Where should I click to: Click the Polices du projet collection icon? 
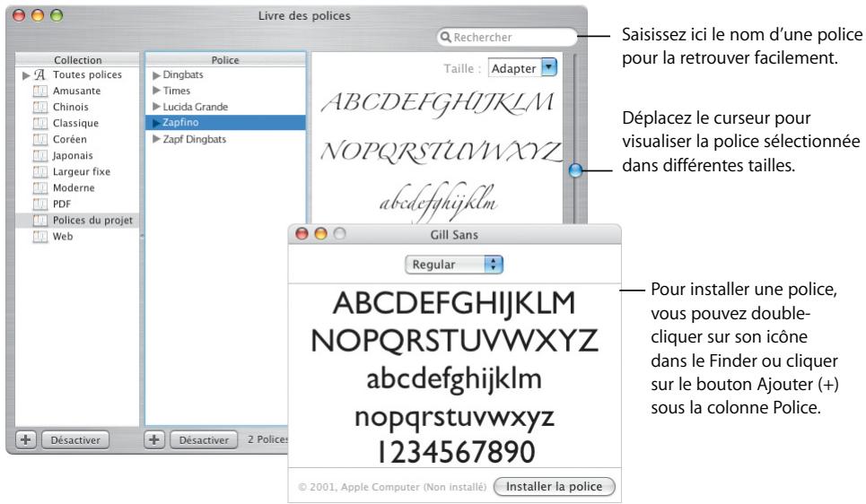[x=39, y=221]
